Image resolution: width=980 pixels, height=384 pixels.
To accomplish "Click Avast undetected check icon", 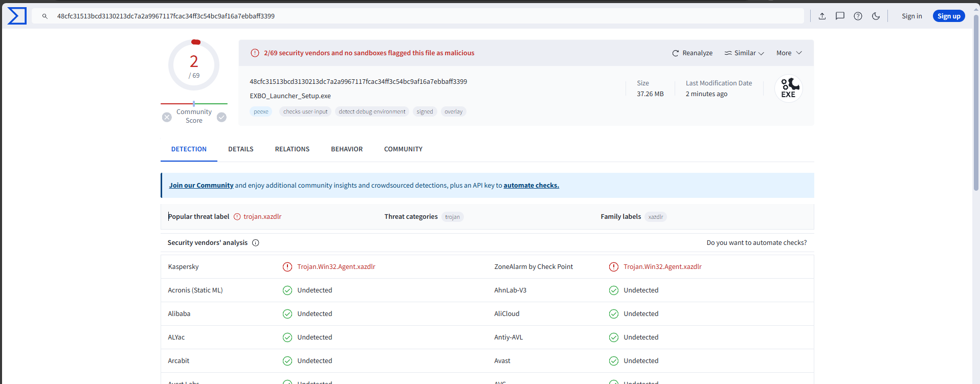I will tap(614, 361).
